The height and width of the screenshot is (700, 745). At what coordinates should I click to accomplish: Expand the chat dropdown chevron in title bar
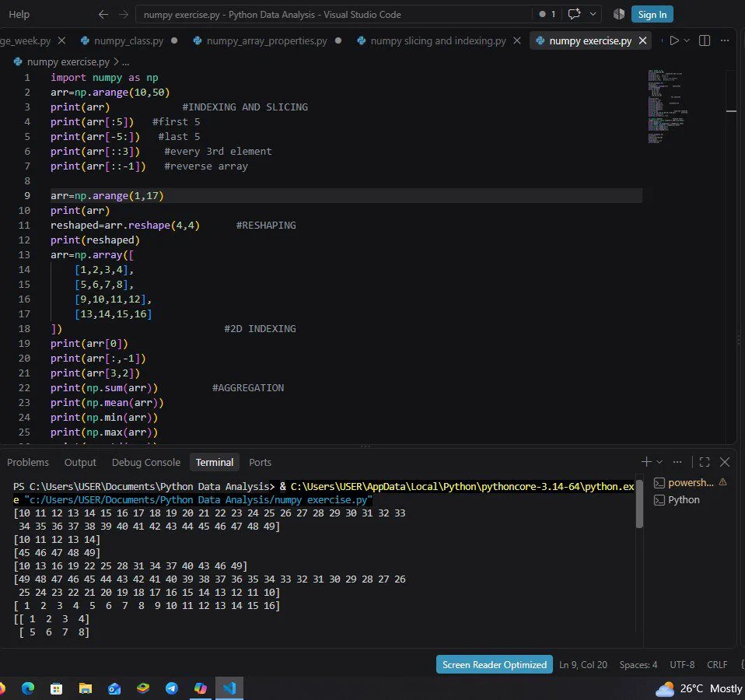pos(593,14)
